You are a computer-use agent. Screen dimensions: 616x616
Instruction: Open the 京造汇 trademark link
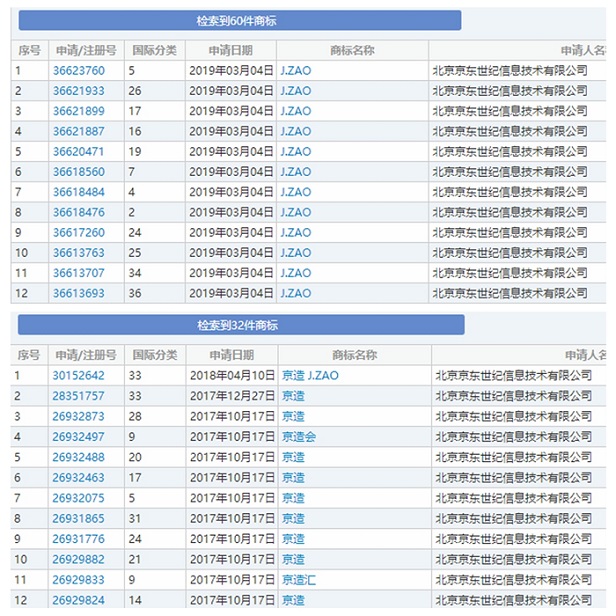(x=299, y=579)
